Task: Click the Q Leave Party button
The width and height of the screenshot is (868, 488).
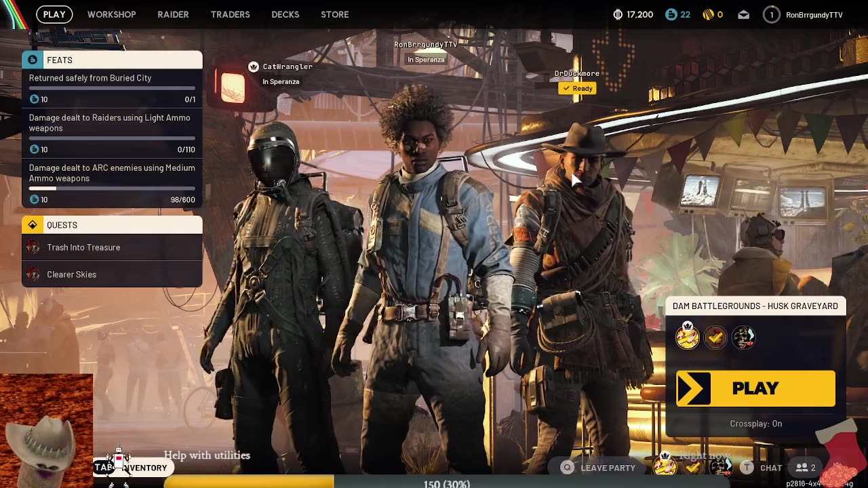Action: [x=599, y=468]
